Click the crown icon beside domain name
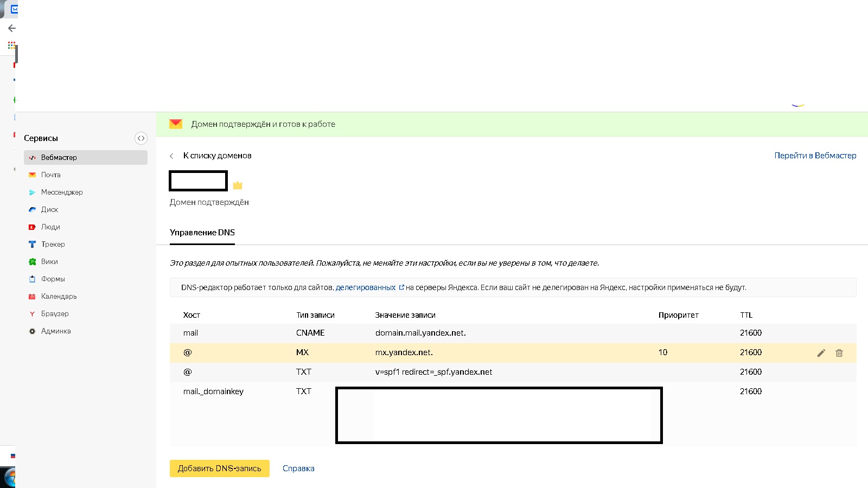This screenshot has height=488, width=868. coord(238,185)
